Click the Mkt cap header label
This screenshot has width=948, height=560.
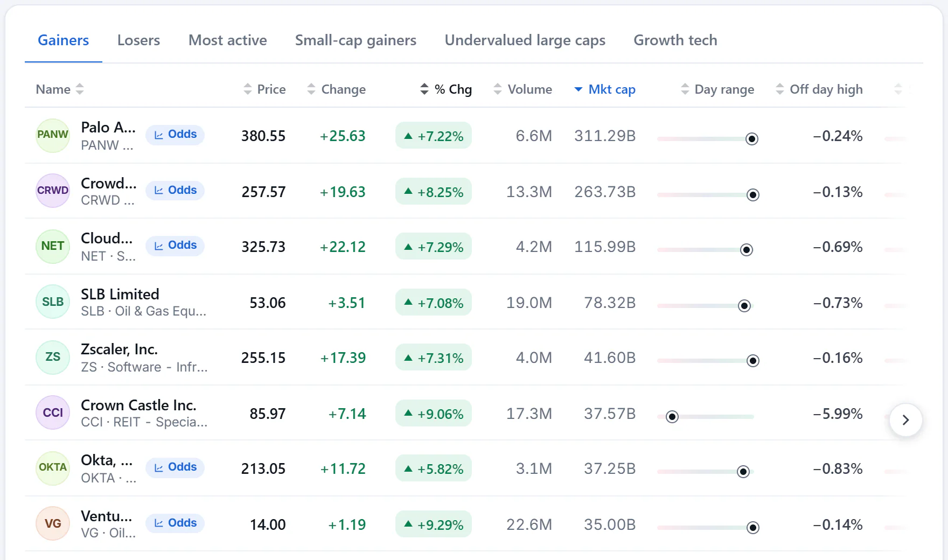tap(612, 89)
